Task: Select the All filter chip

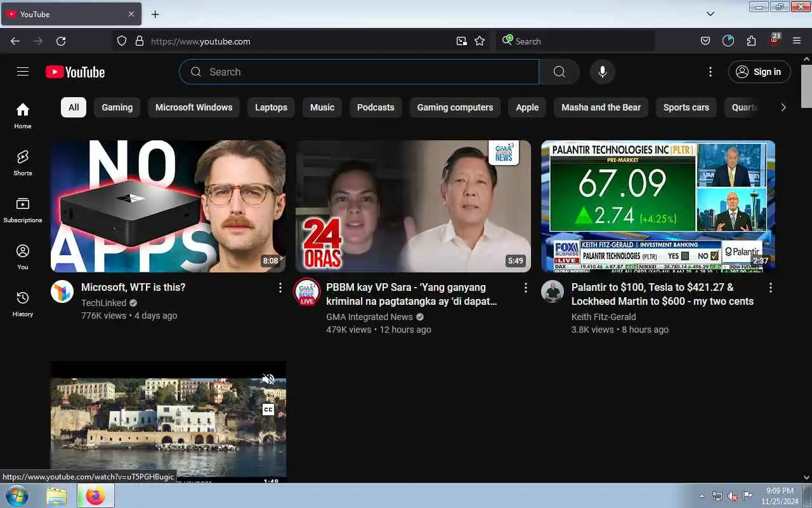Action: pyautogui.click(x=74, y=107)
